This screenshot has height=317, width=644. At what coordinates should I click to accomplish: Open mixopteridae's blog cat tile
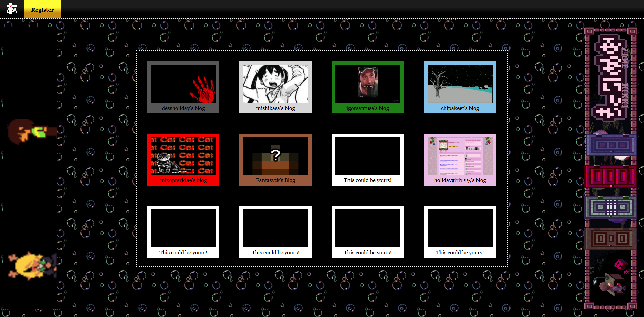coord(183,159)
